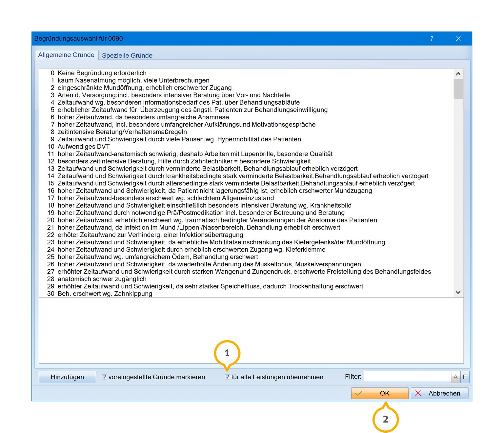Select reason 20 about traumatisch bedingter Veränderungen
The width and height of the screenshot is (504, 433).
[x=246, y=220]
